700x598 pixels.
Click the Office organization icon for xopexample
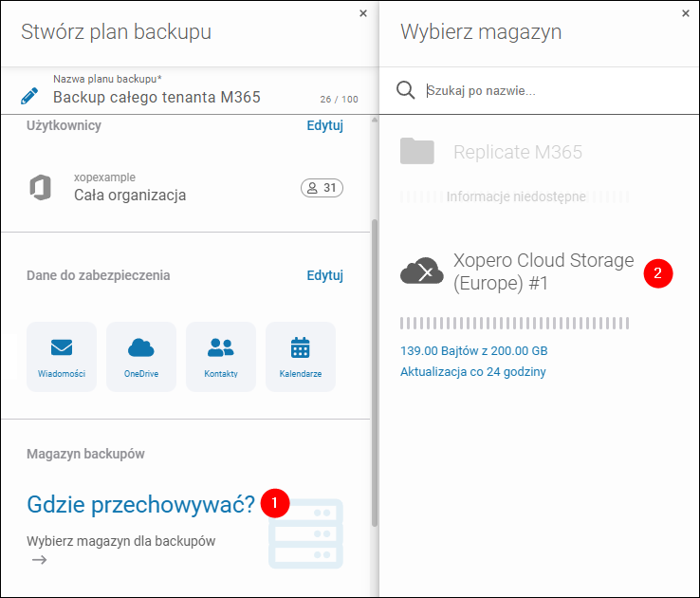pos(40,188)
